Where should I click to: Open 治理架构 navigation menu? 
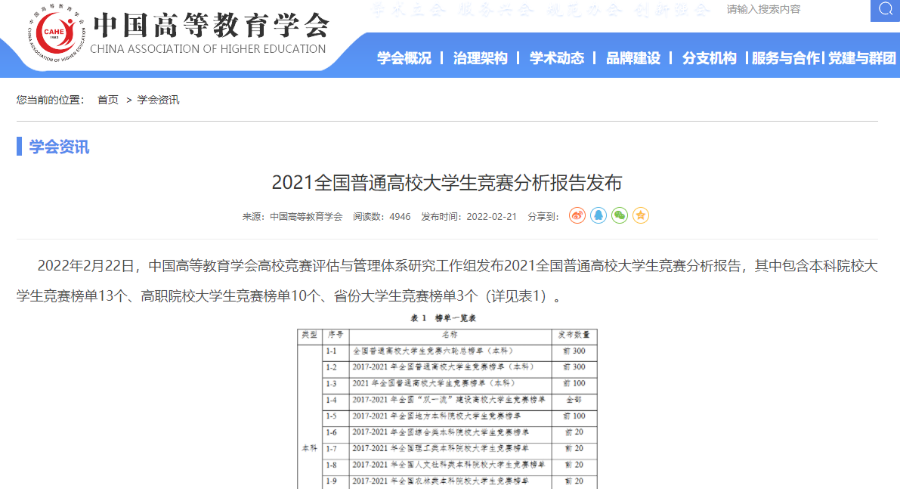tap(480, 58)
